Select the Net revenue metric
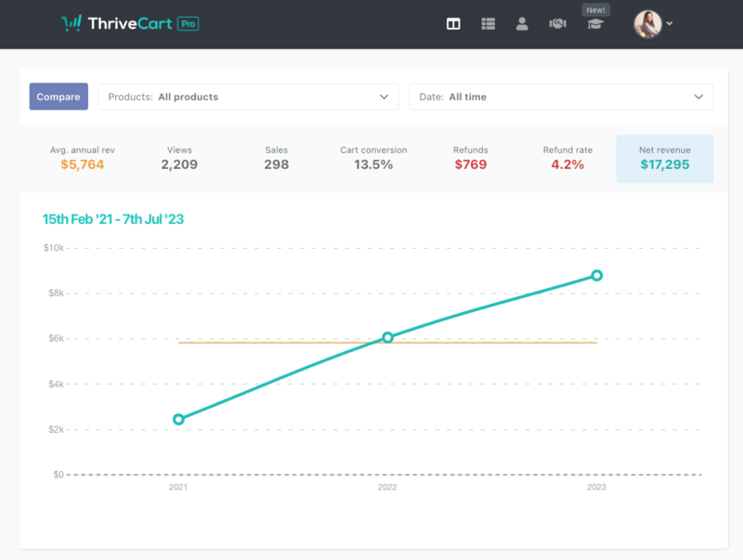This screenshot has height=560, width=743. 665,159
